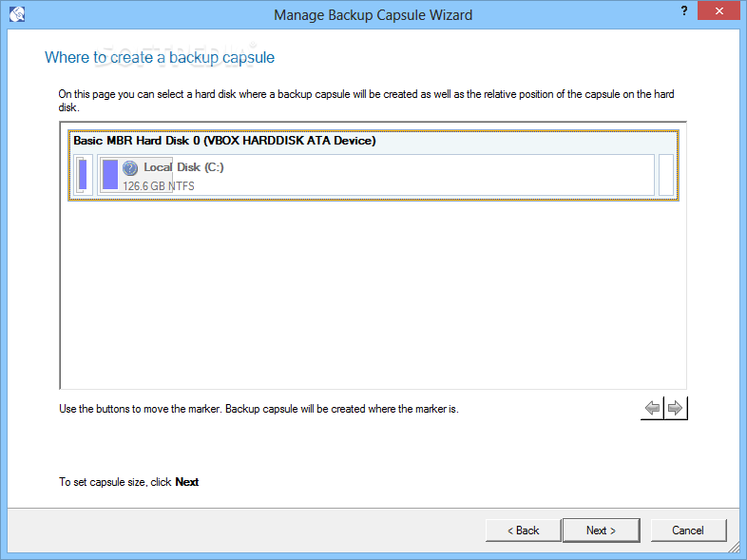Image resolution: width=747 pixels, height=560 pixels.
Task: Click the Manage Backup Capsule Wizard title bar
Action: 373,14
